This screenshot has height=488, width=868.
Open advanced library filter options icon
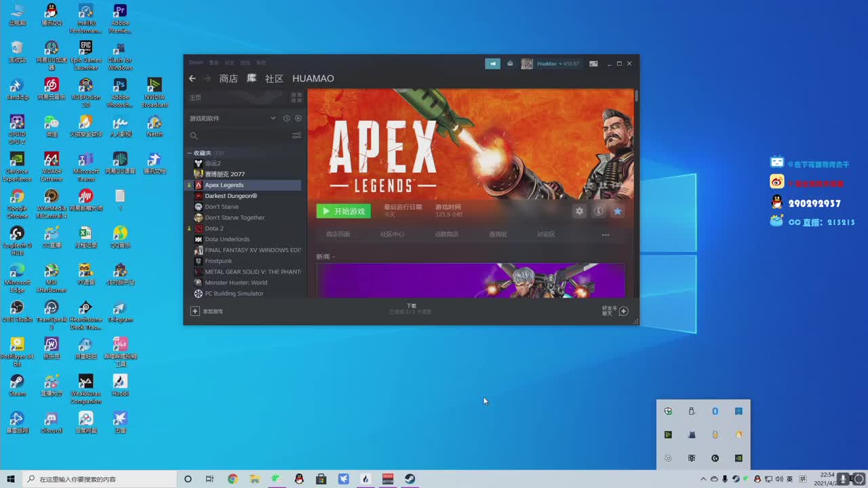point(296,136)
